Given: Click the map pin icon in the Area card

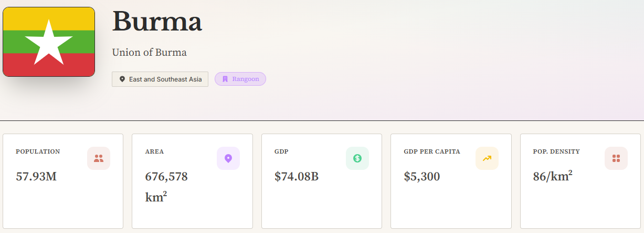Looking at the screenshot, I should (x=228, y=158).
